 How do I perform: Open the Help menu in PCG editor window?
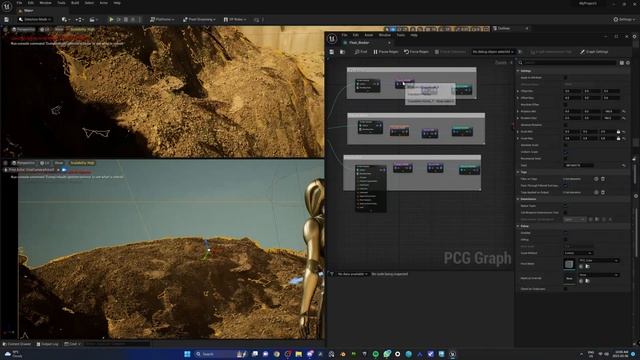coord(414,35)
